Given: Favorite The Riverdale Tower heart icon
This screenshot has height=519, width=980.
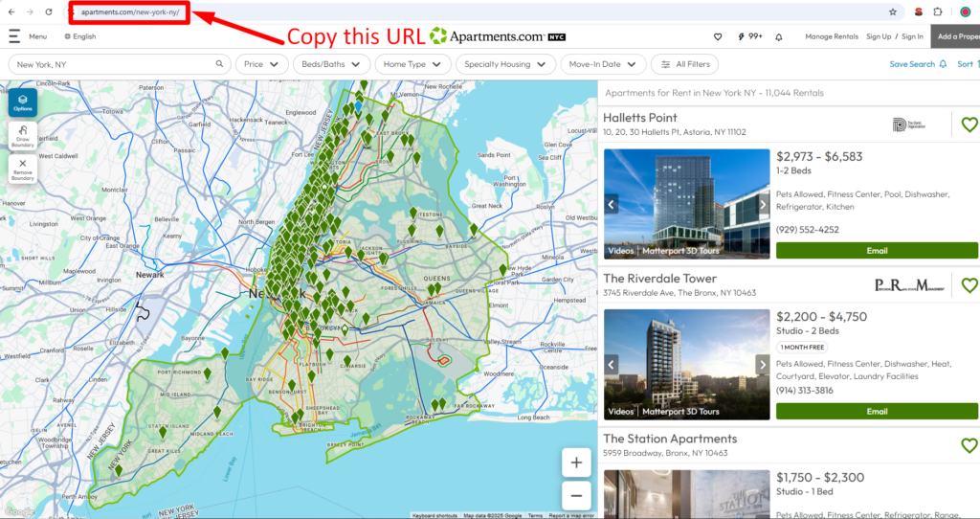Looking at the screenshot, I should pos(969,285).
